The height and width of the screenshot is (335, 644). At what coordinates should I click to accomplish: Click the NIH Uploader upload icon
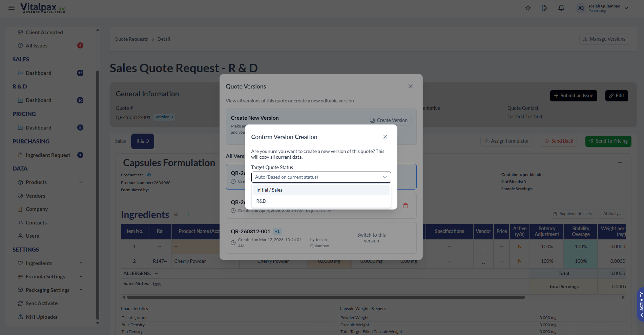click(x=20, y=317)
